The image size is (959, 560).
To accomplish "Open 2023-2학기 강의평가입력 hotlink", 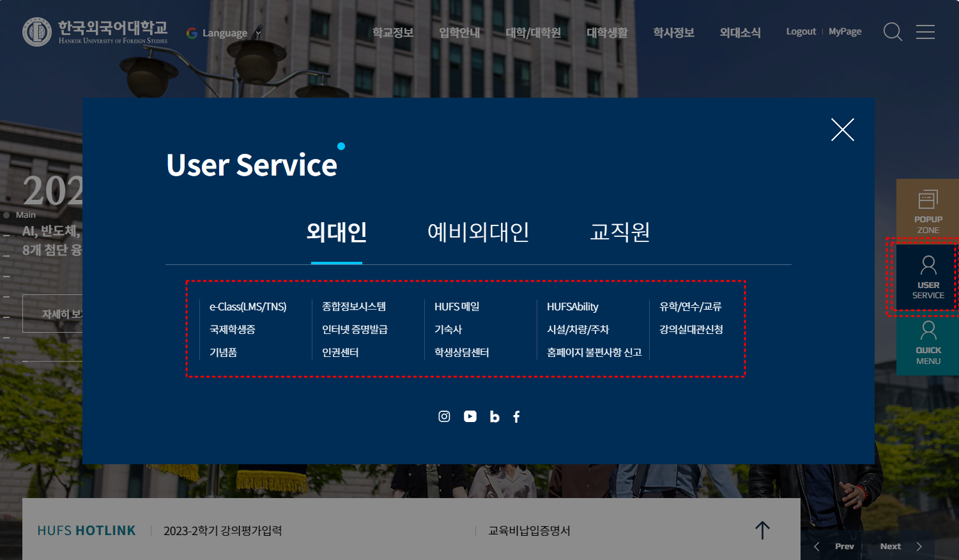I will [x=222, y=531].
